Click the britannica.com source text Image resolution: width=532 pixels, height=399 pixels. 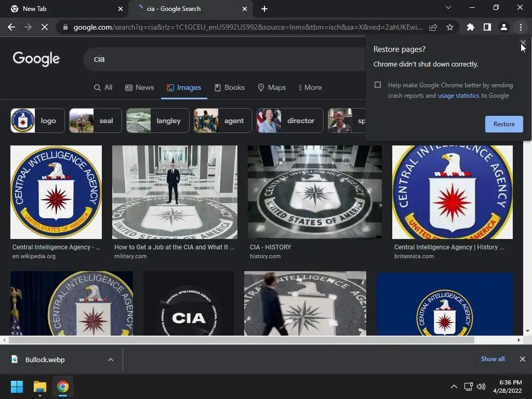[x=414, y=256]
